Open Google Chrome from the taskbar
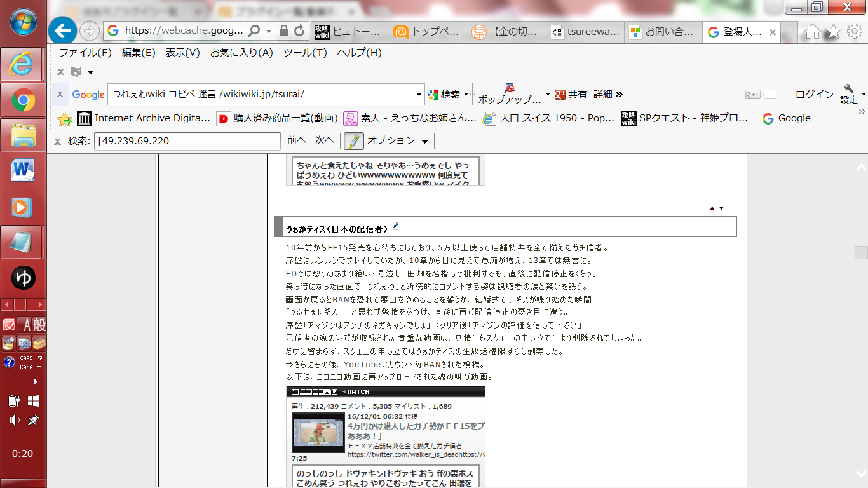Image resolution: width=868 pixels, height=488 pixels. pyautogui.click(x=23, y=100)
